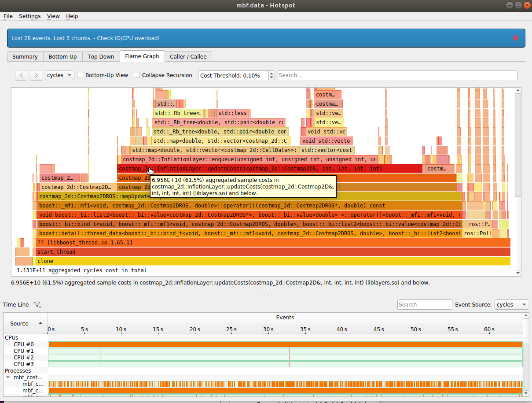532x403 pixels.
Task: Select the Flame Graph tab
Action: pyautogui.click(x=142, y=56)
